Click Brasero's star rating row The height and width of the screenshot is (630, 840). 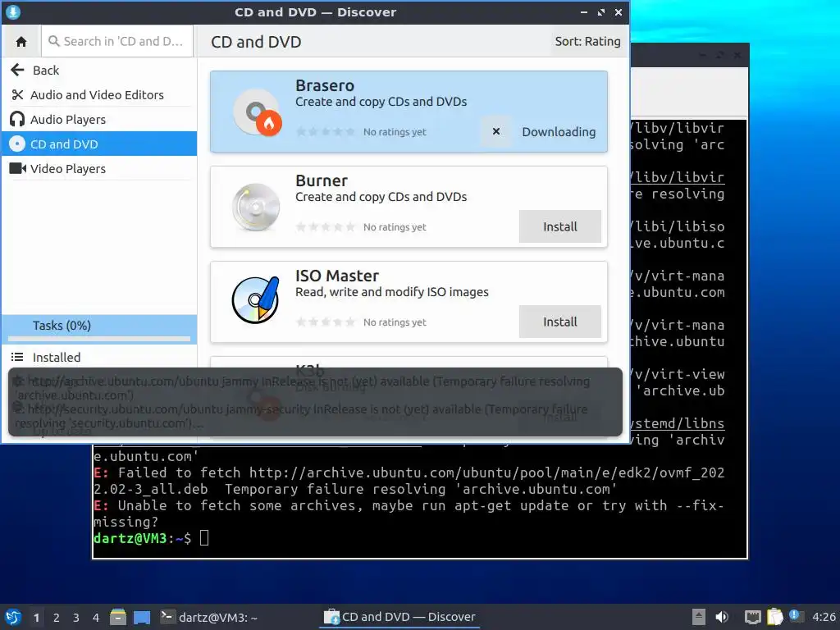(325, 132)
